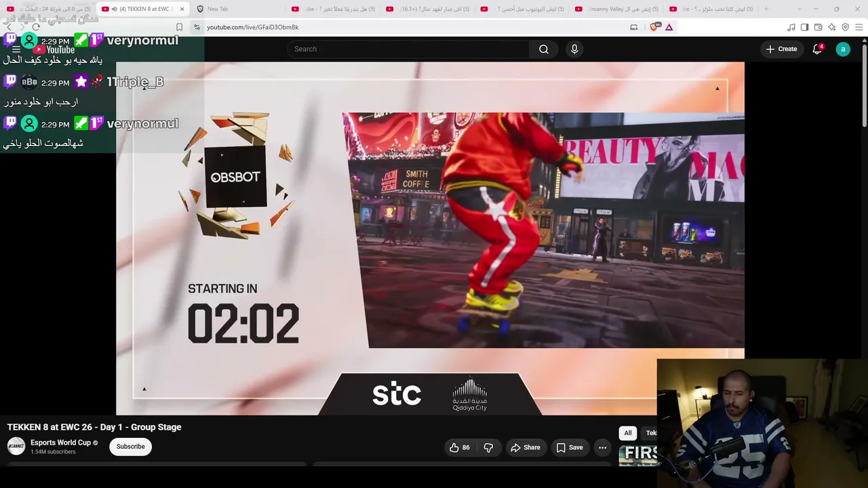Switch to the first YouTube tab on left
The width and height of the screenshot is (868, 488).
tap(47, 9)
